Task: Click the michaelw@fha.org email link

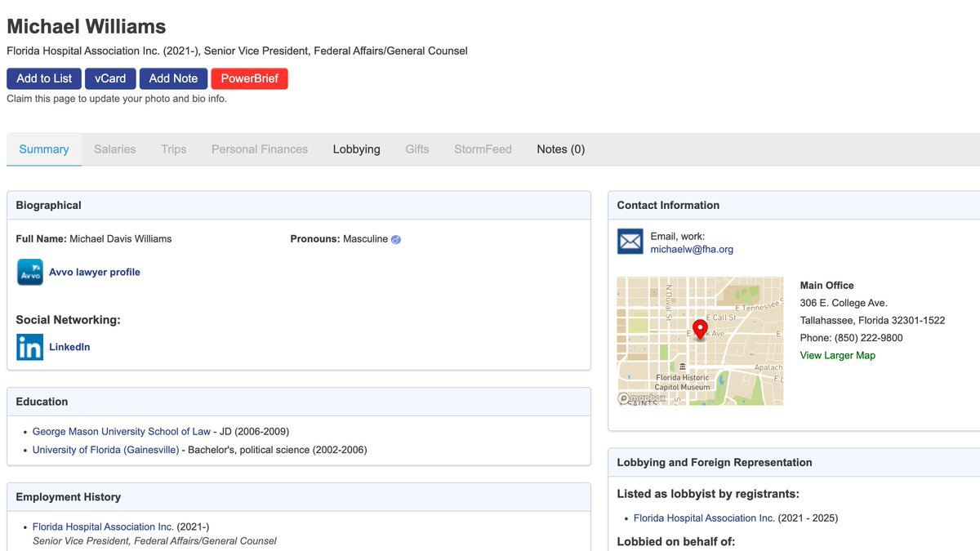Action: point(692,250)
